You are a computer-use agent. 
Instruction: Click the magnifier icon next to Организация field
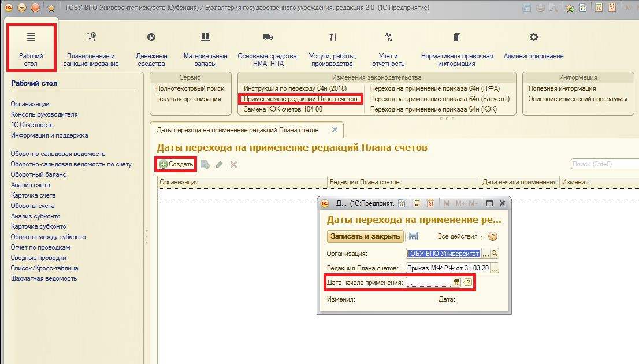495,254
